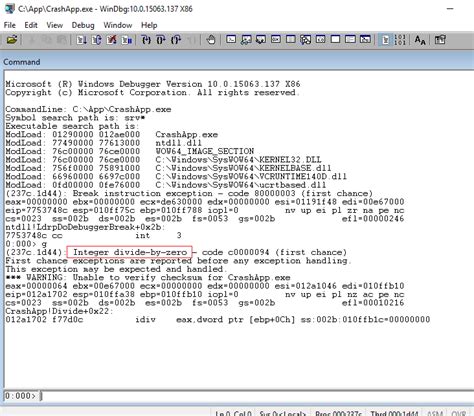Click the Proc 000:237c status entry
474x416 pixels.
point(338,413)
